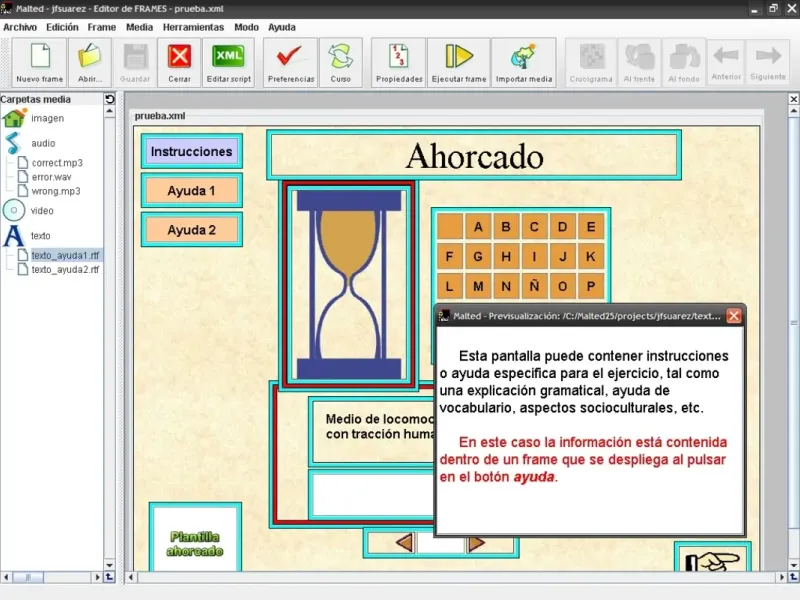Select the texto folder letter A icon
The height and width of the screenshot is (600, 800).
(14, 236)
